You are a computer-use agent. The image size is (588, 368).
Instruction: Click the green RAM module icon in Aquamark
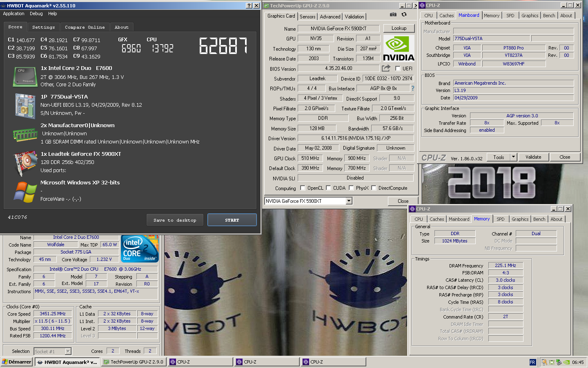pos(25,135)
